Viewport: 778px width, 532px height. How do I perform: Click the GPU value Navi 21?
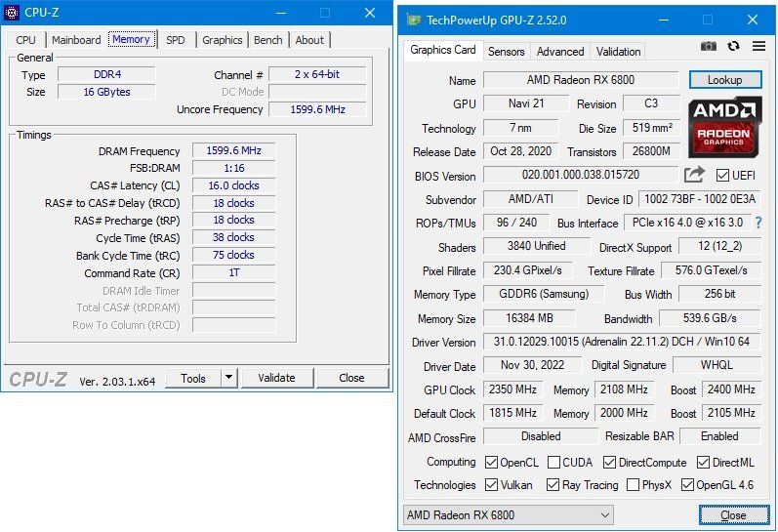point(526,103)
